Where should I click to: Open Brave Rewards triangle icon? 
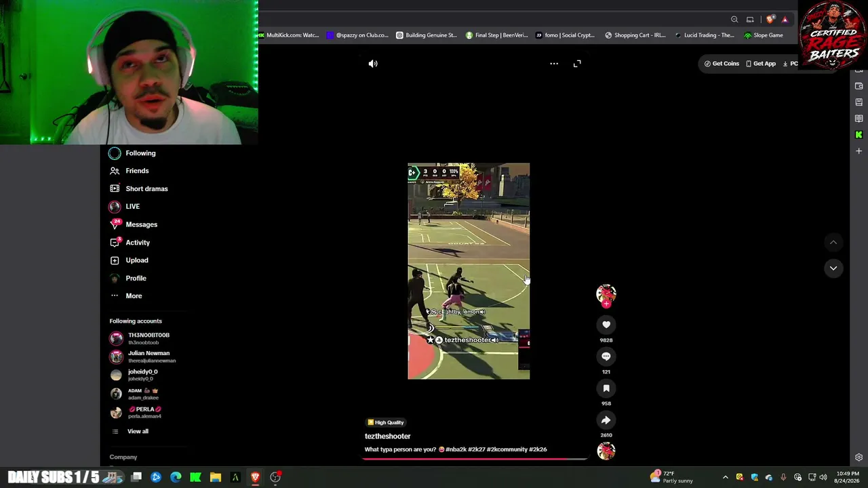point(785,20)
